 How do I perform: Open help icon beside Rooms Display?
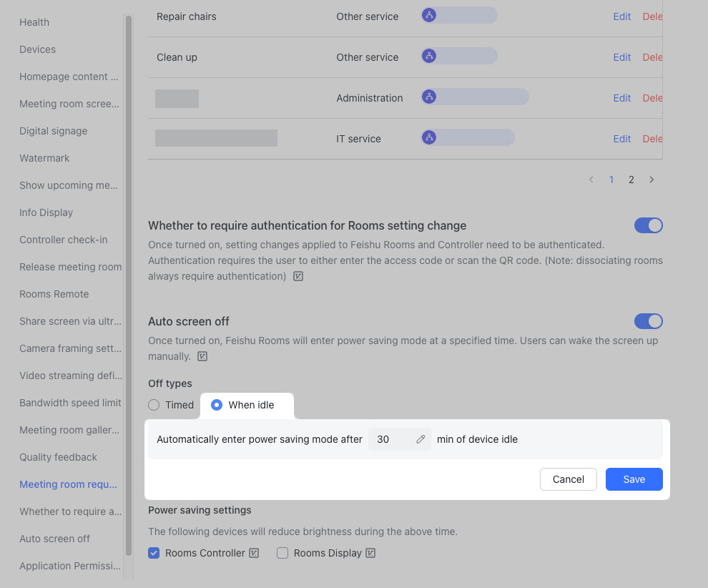coord(370,553)
